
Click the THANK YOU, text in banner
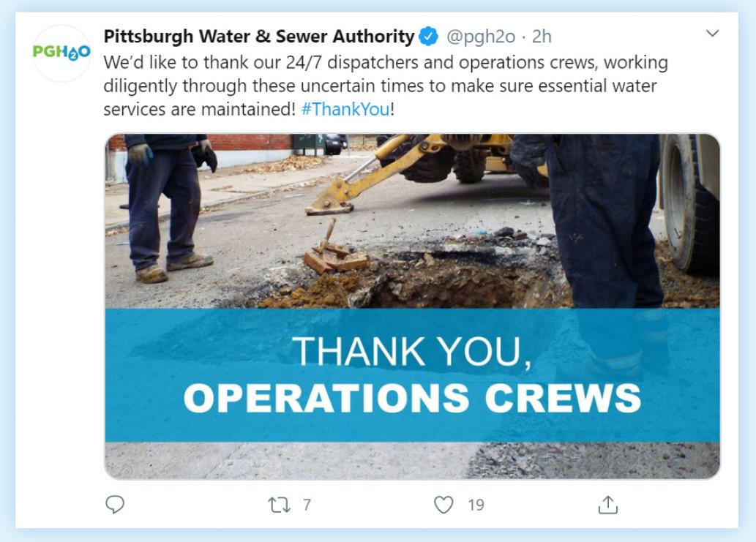click(x=412, y=351)
